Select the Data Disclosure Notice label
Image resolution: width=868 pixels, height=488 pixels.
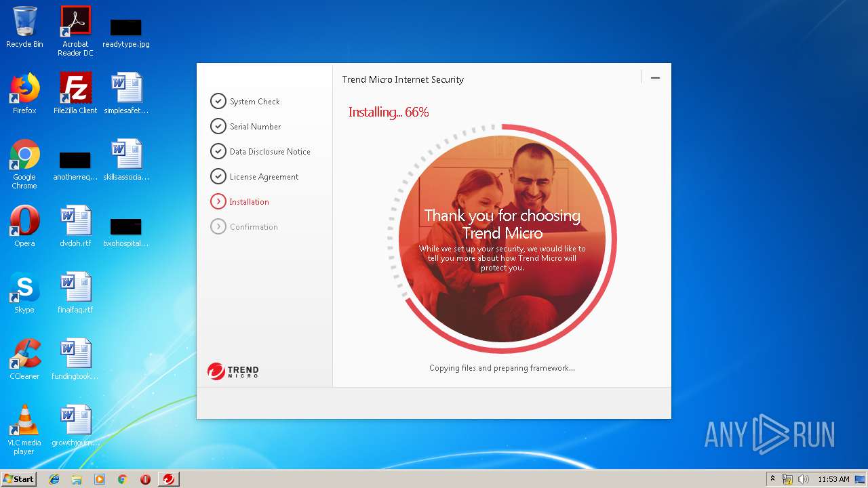click(270, 152)
